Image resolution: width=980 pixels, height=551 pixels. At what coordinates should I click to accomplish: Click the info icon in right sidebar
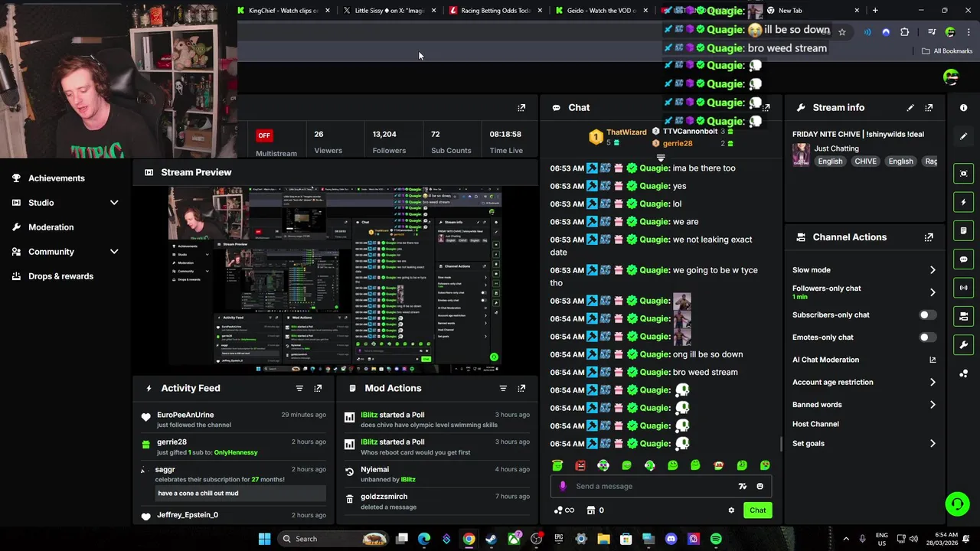point(963,108)
